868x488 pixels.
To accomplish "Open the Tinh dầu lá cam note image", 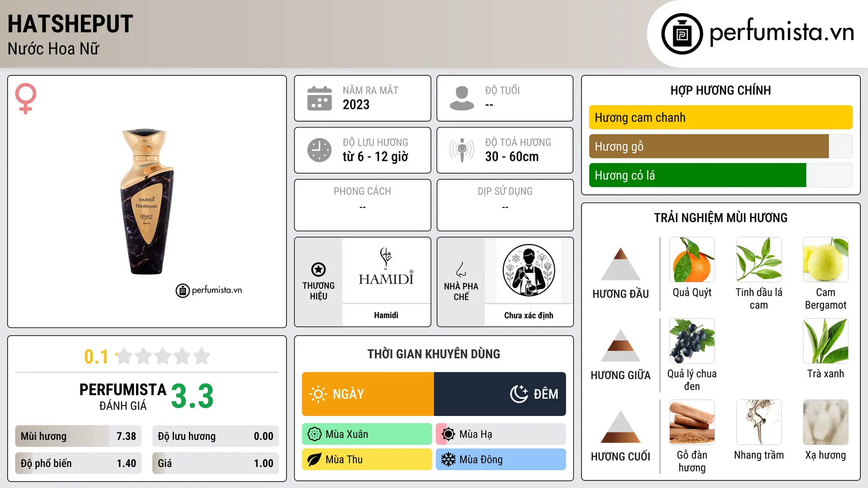I will pyautogui.click(x=759, y=260).
